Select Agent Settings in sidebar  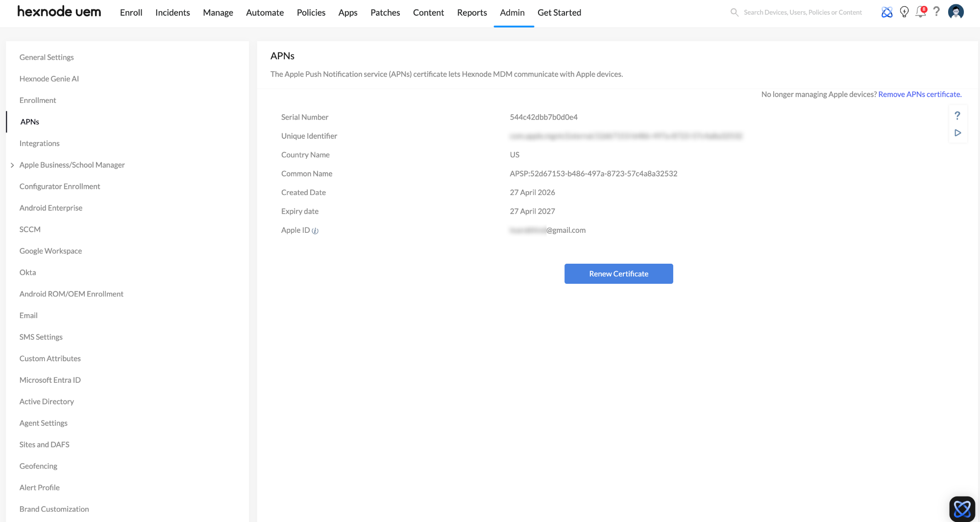coord(44,423)
